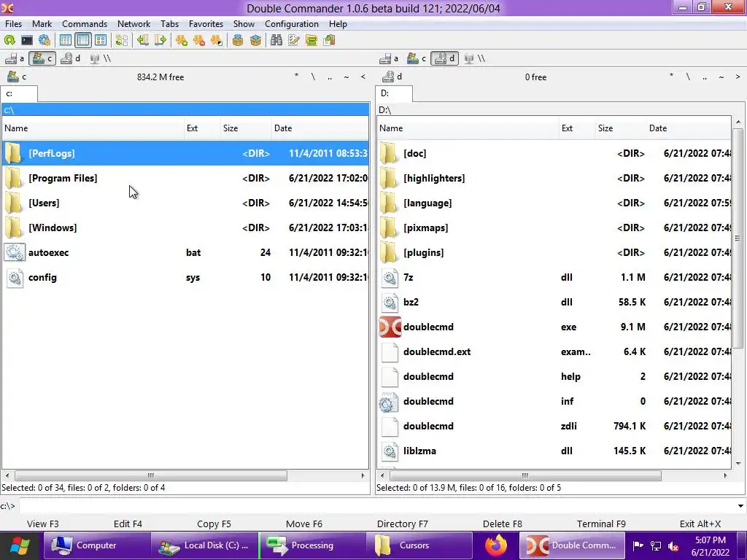Image resolution: width=747 pixels, height=560 pixels.
Task: Open right panel drive list button d
Action: click(x=392, y=77)
